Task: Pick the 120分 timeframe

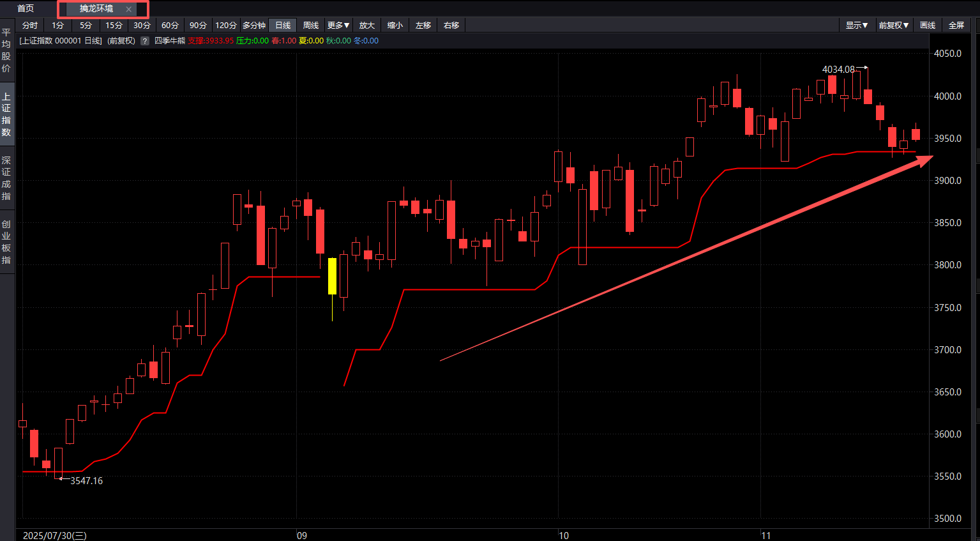Action: (x=226, y=26)
